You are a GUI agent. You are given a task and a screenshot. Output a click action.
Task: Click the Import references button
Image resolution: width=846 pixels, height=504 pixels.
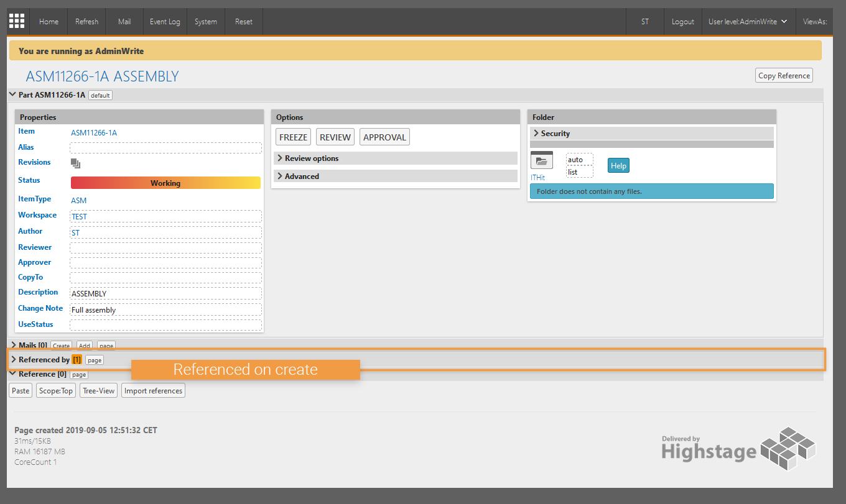pos(153,390)
